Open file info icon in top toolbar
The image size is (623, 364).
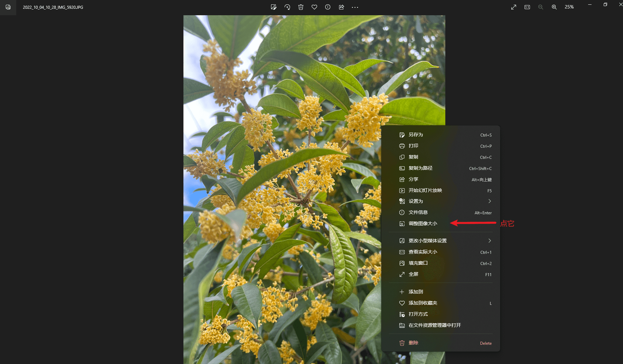(328, 7)
